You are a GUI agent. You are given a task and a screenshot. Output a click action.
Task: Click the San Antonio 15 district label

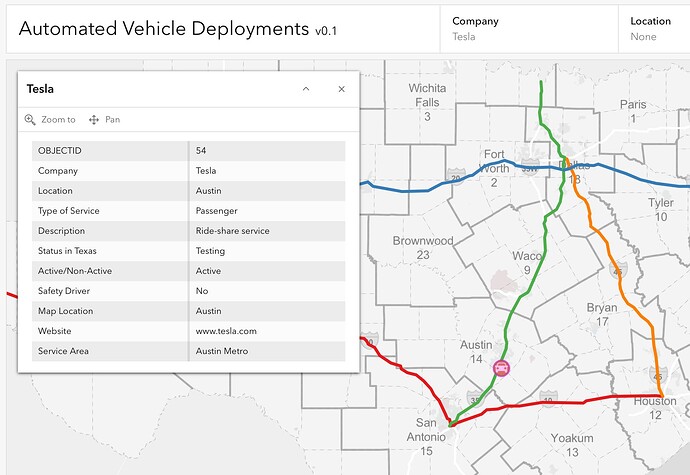(x=426, y=437)
